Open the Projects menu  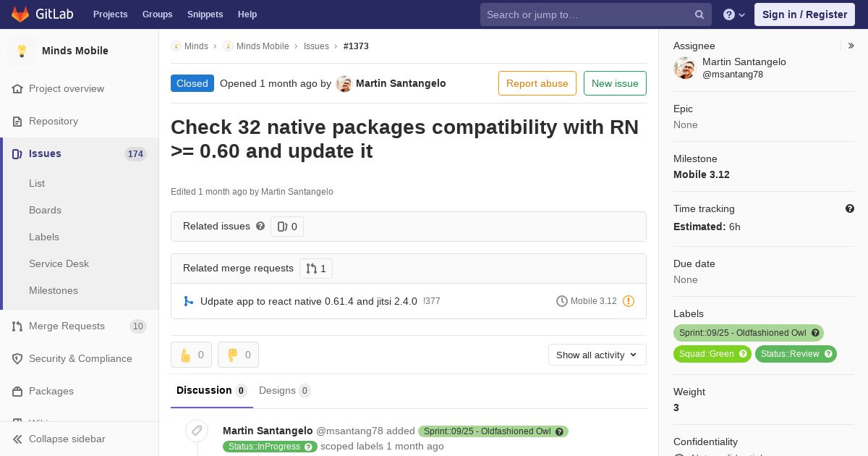(110, 14)
